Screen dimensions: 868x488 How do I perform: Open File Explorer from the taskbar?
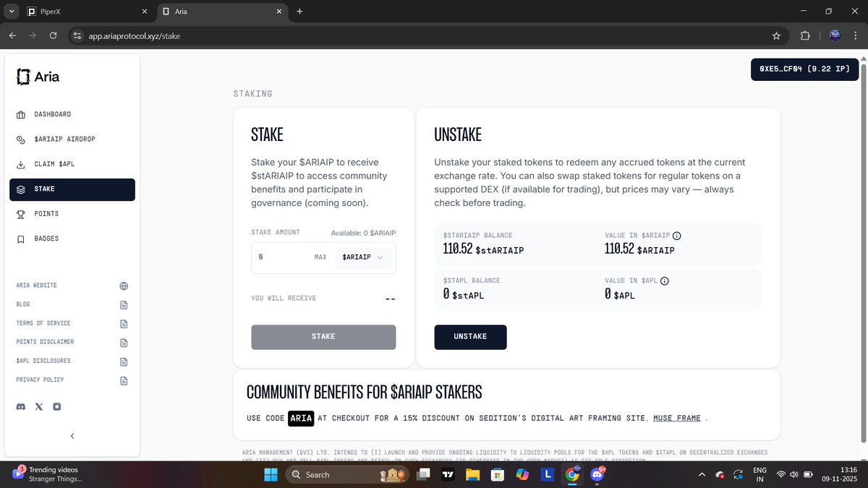(472, 475)
